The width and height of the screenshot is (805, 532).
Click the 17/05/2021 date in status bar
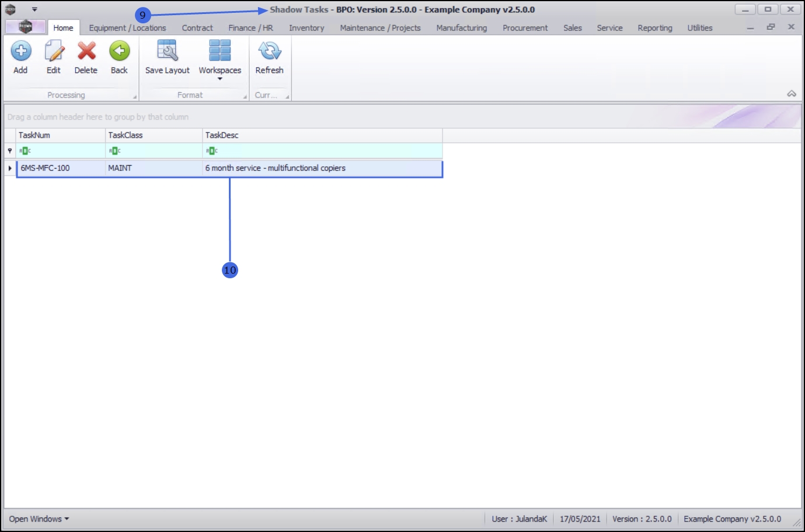click(580, 519)
